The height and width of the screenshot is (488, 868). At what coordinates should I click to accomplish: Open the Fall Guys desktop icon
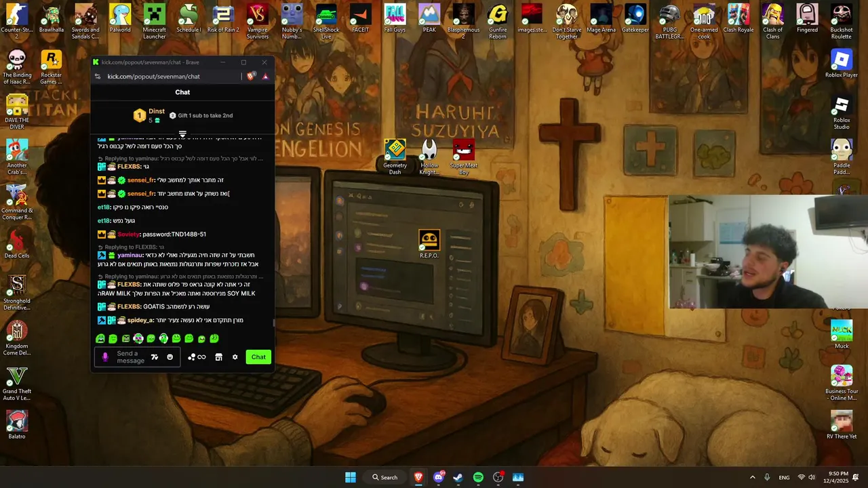[395, 19]
